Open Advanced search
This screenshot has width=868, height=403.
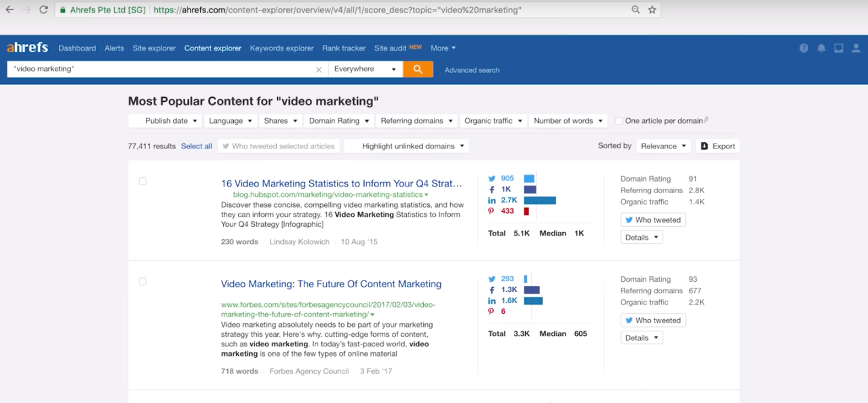coord(472,70)
